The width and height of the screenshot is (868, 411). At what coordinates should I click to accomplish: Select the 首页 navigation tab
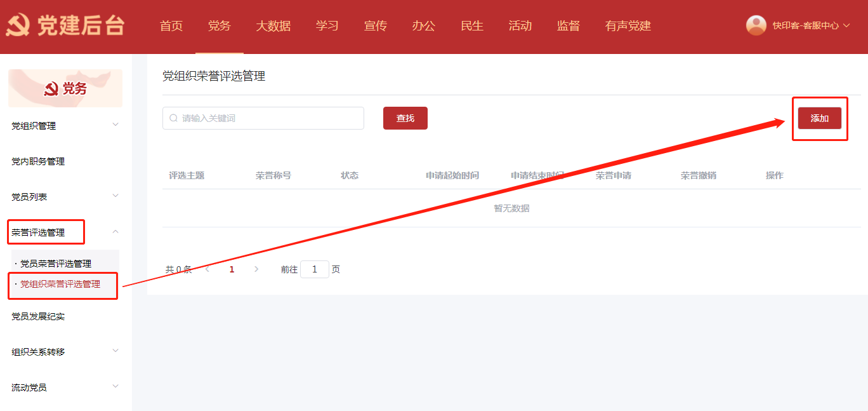tap(171, 26)
